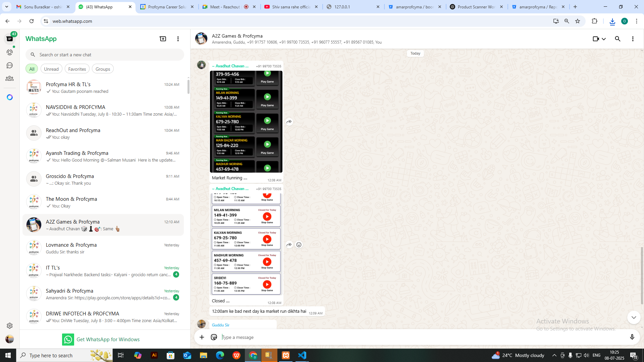Open the Status icon in the sidebar
The width and height of the screenshot is (644, 362).
pyautogui.click(x=10, y=52)
